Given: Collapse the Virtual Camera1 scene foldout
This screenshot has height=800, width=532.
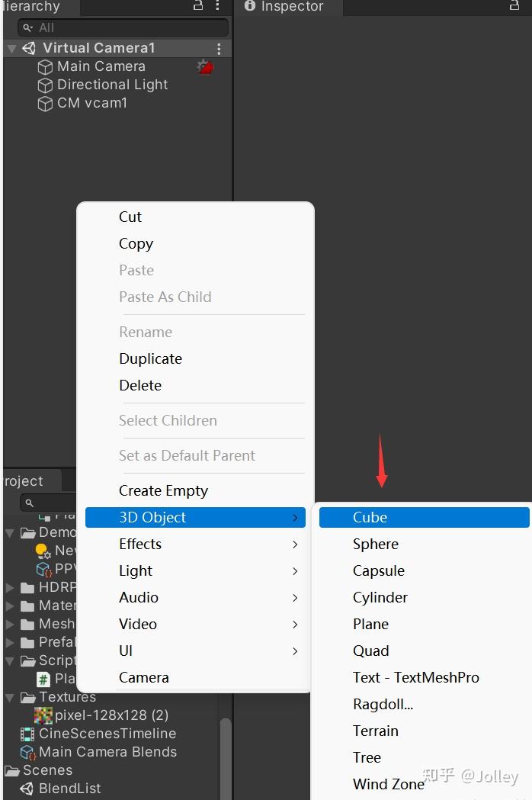Looking at the screenshot, I should 11,49.
